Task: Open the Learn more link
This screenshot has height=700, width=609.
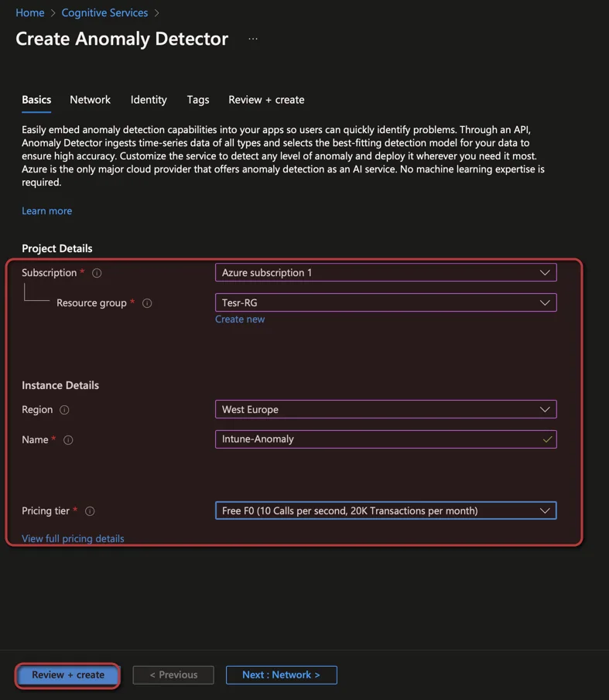Action: 47,210
